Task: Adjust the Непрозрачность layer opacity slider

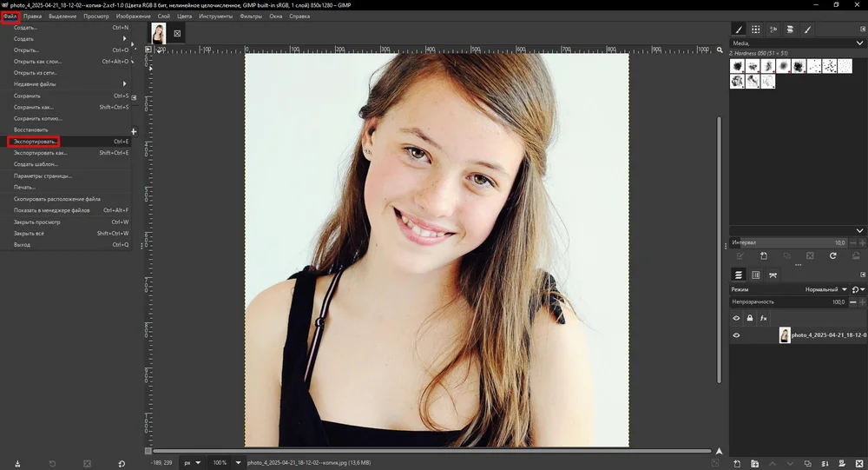Action: point(789,302)
